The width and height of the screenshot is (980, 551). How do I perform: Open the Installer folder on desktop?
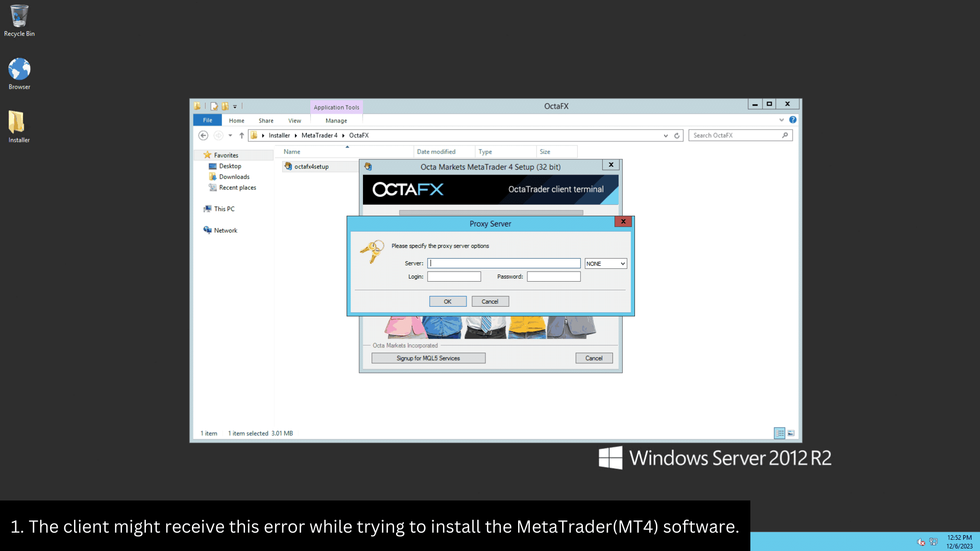pos(19,127)
